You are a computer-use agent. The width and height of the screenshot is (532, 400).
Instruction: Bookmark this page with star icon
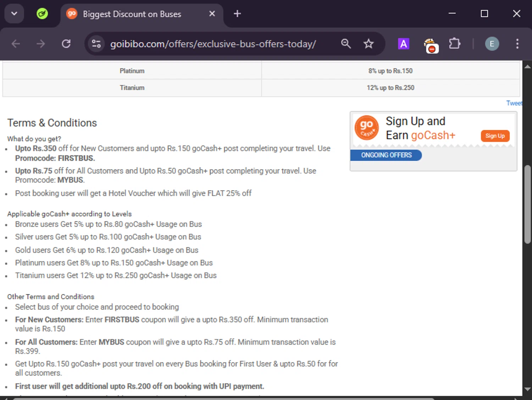pos(369,44)
